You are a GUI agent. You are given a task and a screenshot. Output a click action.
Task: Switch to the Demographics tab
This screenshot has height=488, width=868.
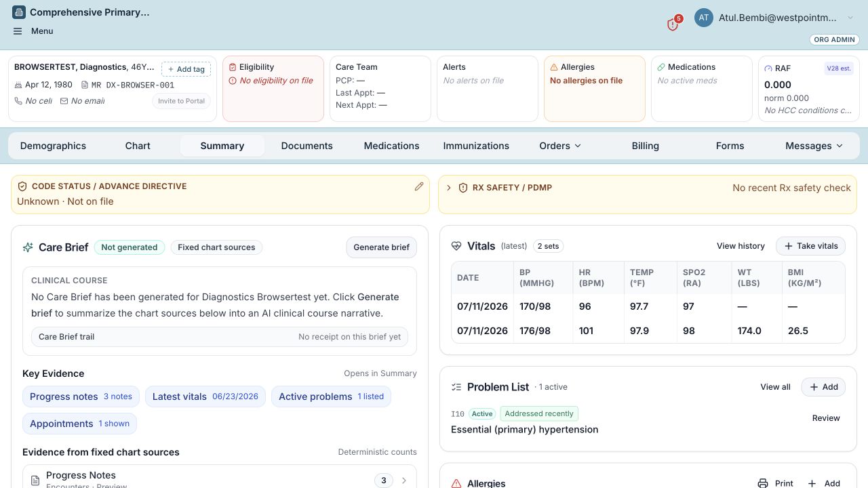tap(53, 146)
